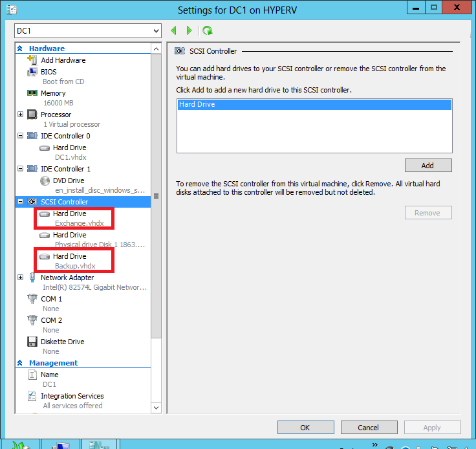Click the '1 Virtual processor' label
Image resolution: width=476 pixels, height=449 pixels.
72,124
